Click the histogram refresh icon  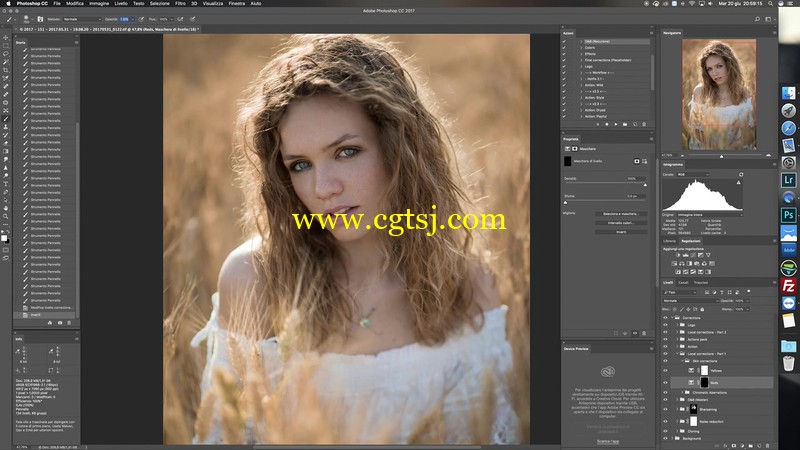[x=741, y=174]
